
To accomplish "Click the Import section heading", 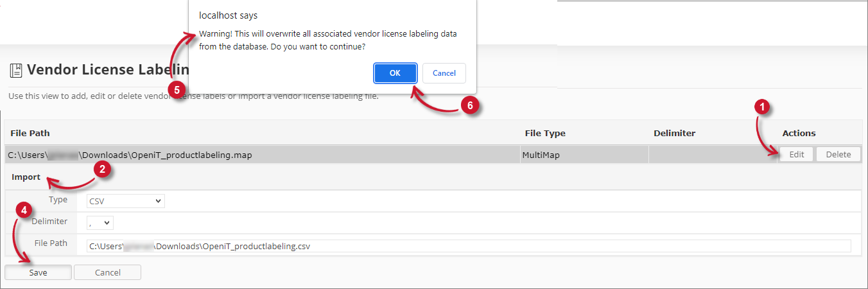I will pyautogui.click(x=26, y=177).
